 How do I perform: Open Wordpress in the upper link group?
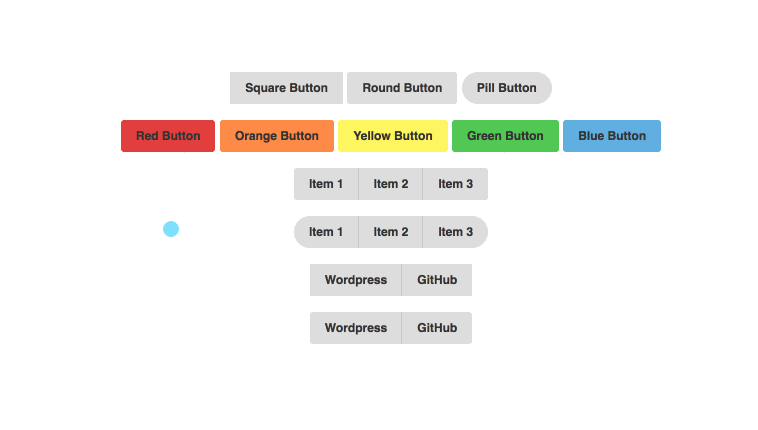click(356, 280)
